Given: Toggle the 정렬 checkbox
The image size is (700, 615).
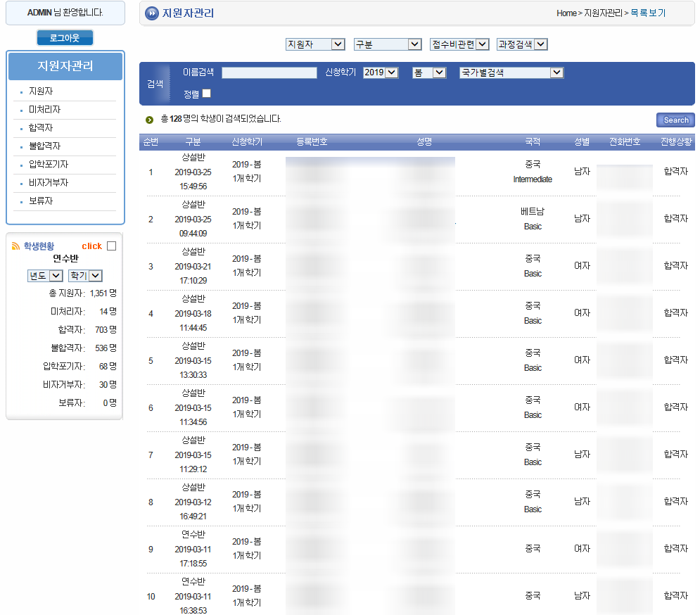Looking at the screenshot, I should tap(207, 94).
